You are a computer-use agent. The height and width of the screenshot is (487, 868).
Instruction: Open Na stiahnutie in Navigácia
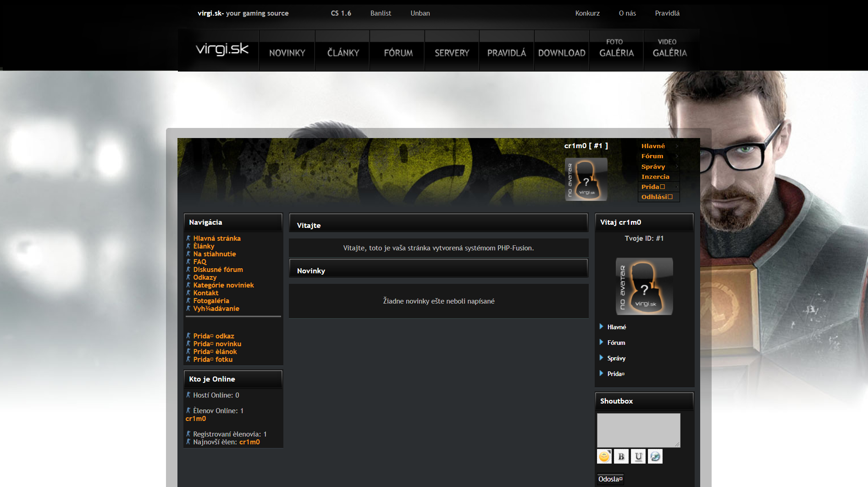click(215, 254)
